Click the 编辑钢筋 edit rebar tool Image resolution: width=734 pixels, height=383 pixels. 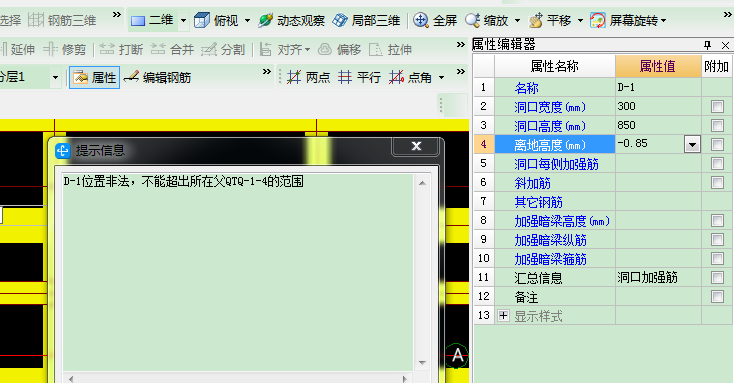(x=157, y=77)
